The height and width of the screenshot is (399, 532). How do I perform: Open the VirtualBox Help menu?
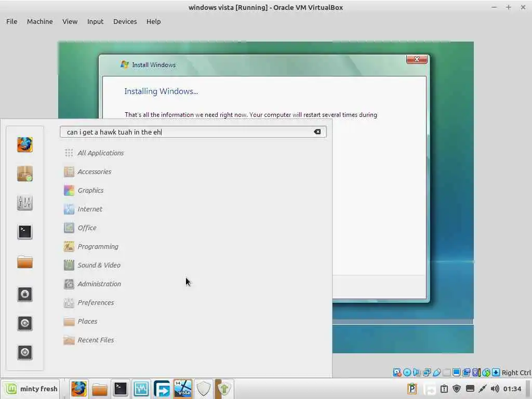pos(153,21)
